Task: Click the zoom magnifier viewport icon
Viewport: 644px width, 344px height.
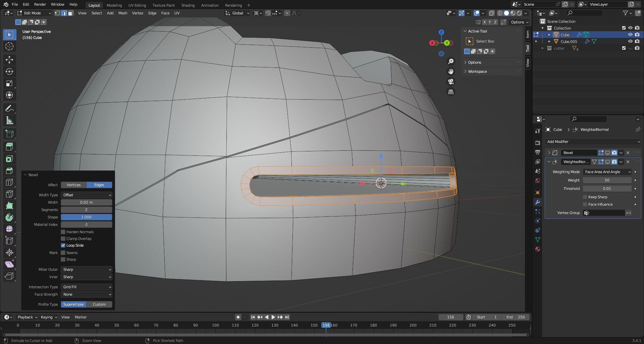Action: click(451, 61)
